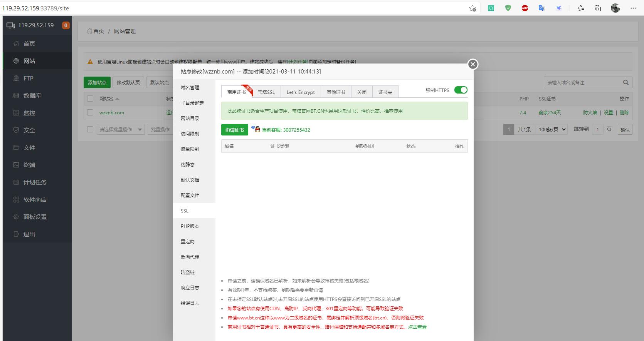Viewport: 644px width, 341px height.
Task: Check the checkbox beside batch operation selector
Action: (x=90, y=129)
